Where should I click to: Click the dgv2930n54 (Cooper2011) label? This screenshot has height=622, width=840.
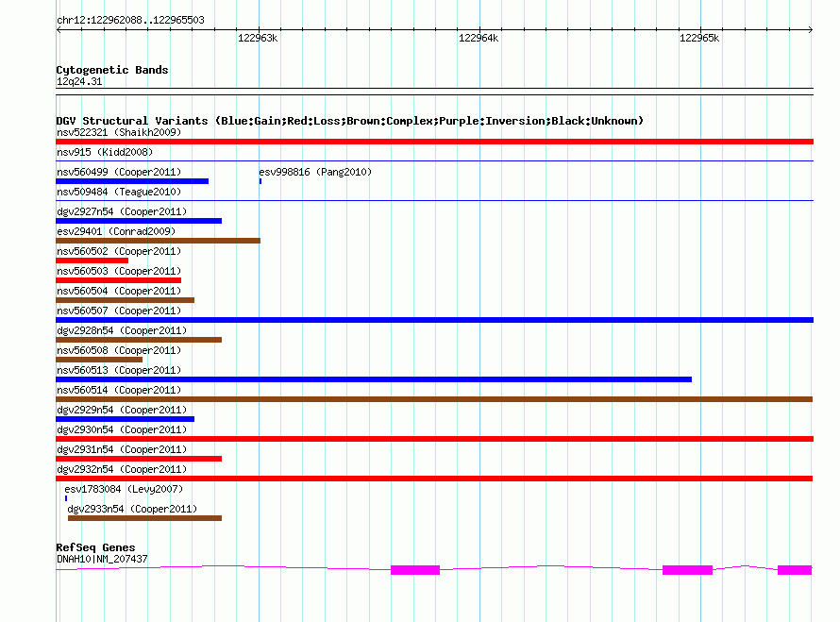coord(122,429)
